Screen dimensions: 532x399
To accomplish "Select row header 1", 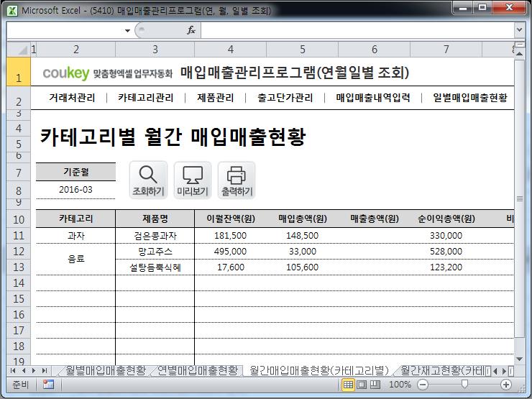I will 18,72.
